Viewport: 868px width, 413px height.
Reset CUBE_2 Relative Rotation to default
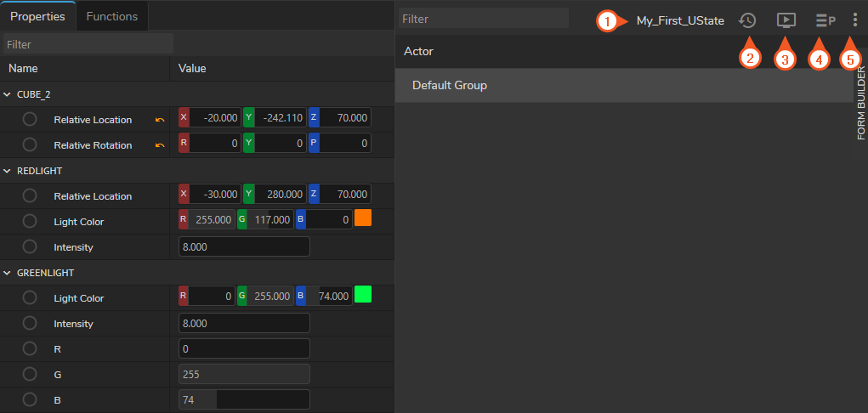(160, 145)
